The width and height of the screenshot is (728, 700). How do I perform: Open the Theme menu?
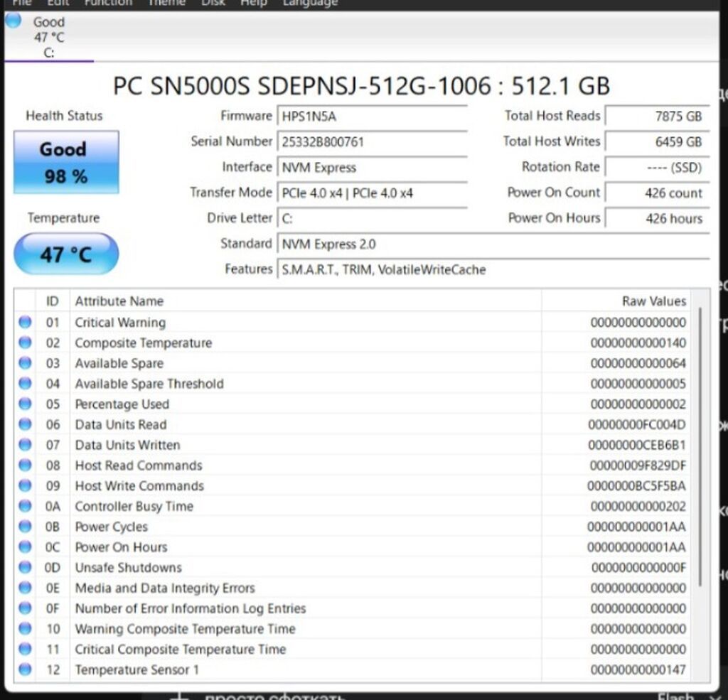pos(166,3)
